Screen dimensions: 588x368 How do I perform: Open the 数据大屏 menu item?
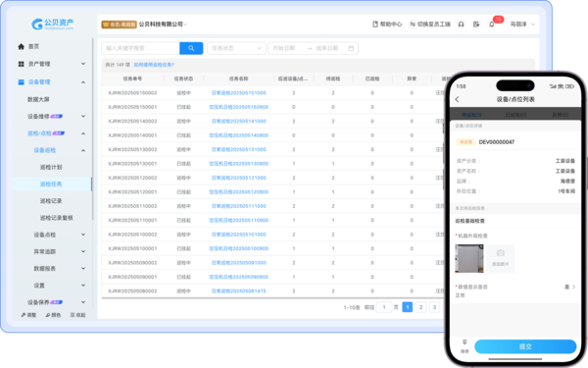[38, 99]
